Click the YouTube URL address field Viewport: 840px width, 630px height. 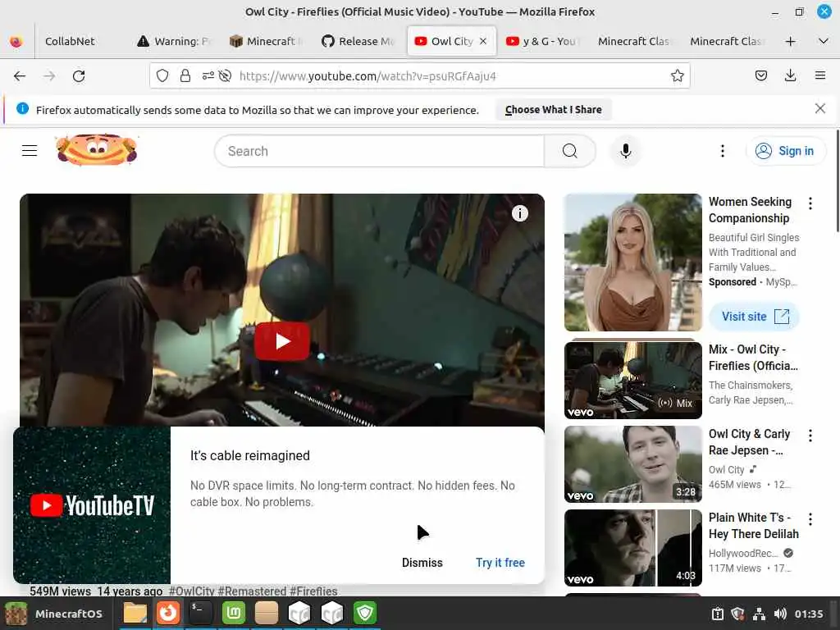(420, 76)
